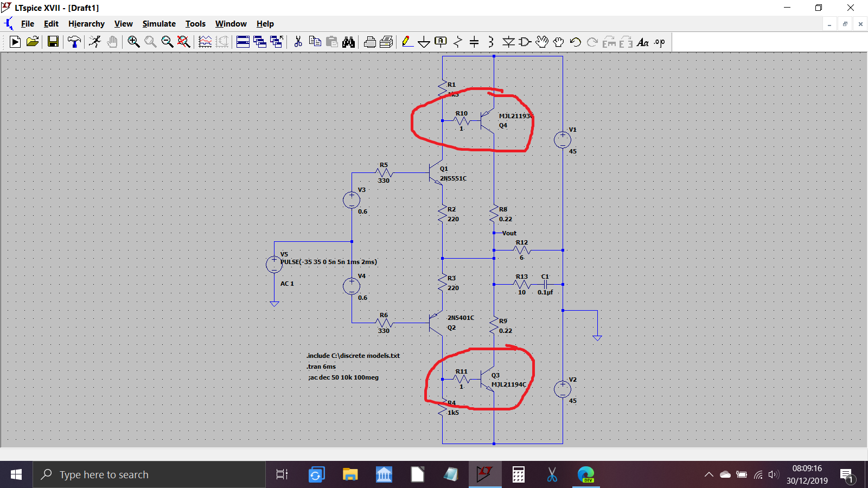Click the close-all-windows icon with the arrow
Viewport: 868px width, 488px height.
(x=277, y=42)
